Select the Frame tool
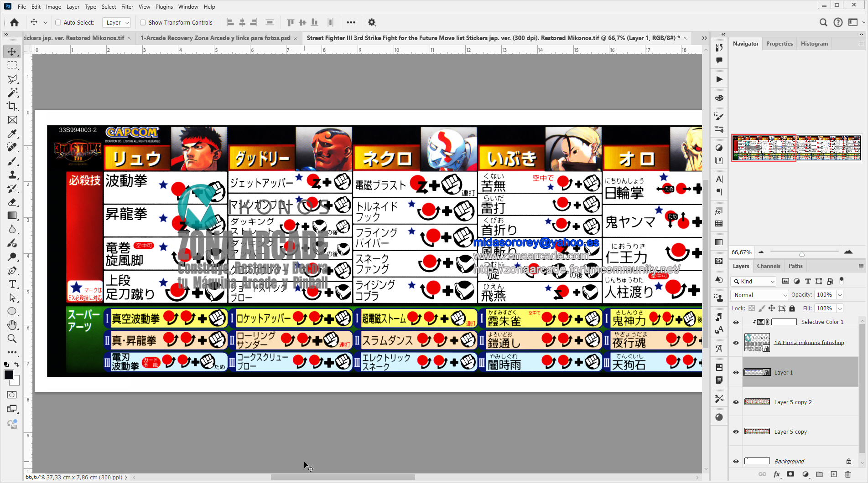This screenshot has width=868, height=483. tap(12, 120)
